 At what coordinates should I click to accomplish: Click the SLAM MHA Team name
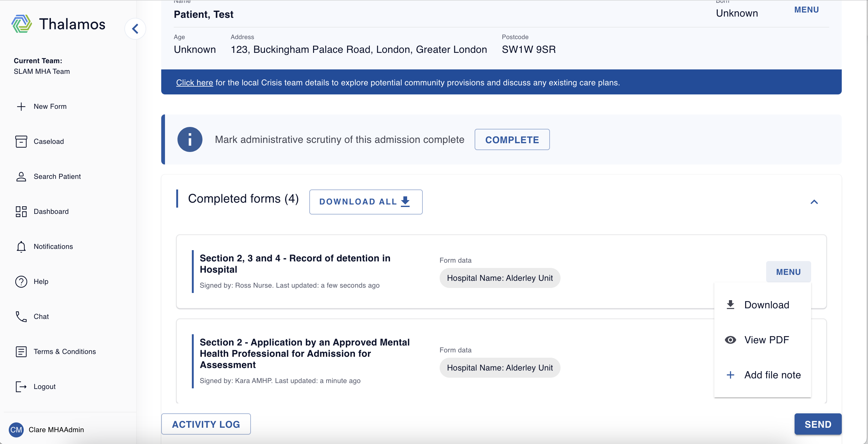tap(42, 72)
